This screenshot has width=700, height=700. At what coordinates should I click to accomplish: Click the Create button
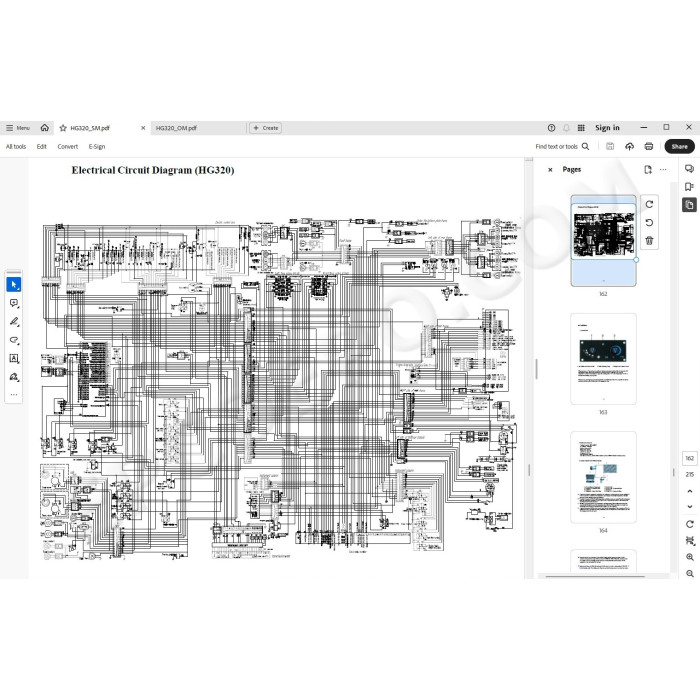click(x=266, y=128)
